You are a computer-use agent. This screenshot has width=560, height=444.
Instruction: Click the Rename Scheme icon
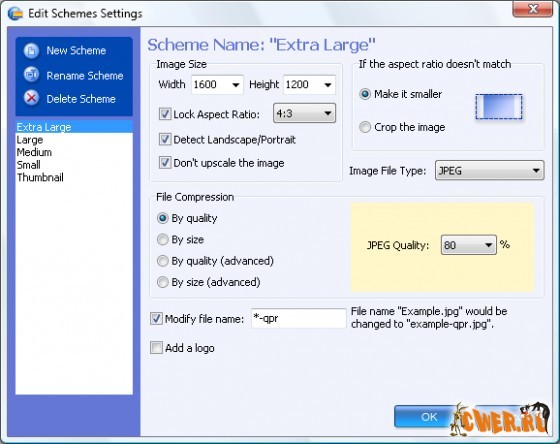tap(31, 75)
